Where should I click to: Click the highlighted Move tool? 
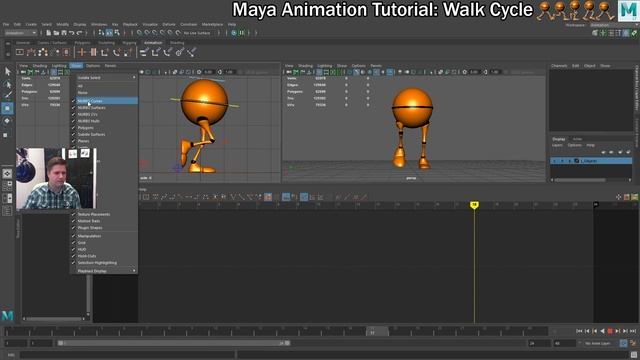(x=7, y=109)
